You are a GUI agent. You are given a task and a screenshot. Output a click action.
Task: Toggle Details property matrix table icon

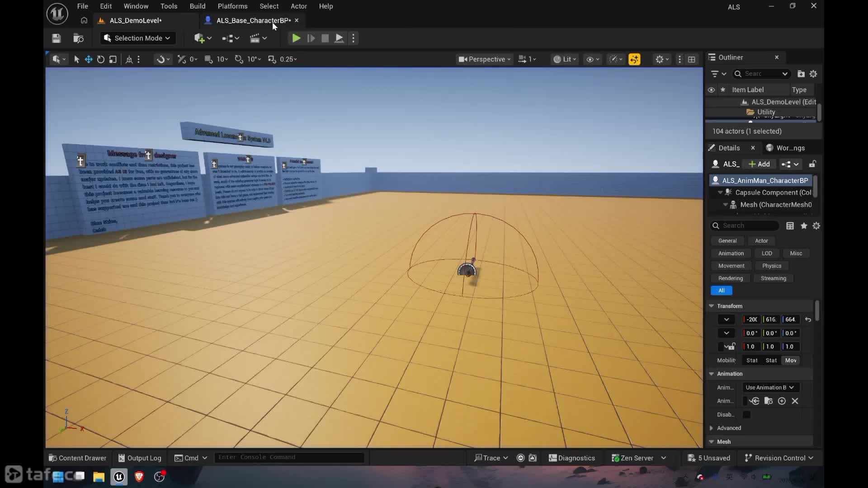click(x=790, y=226)
